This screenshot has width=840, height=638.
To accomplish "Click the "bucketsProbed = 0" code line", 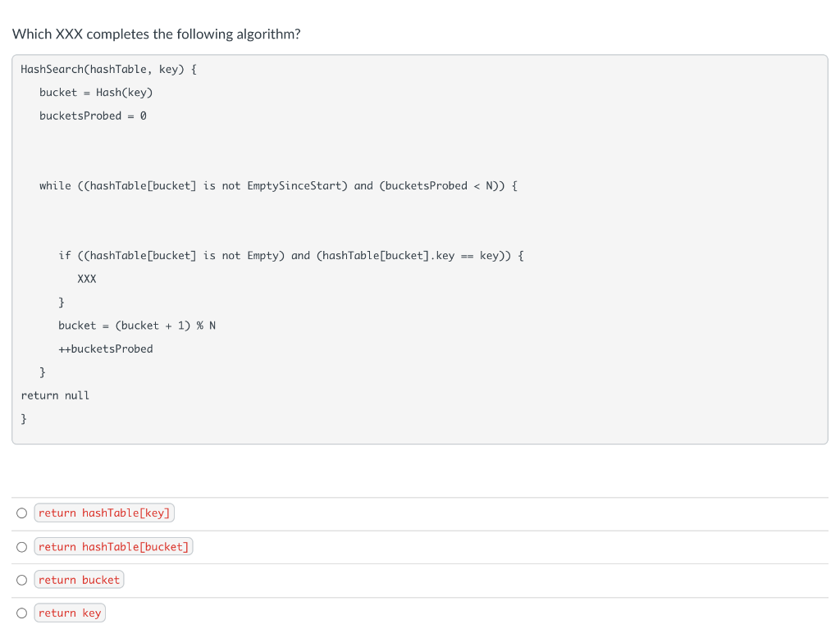I will pyautogui.click(x=93, y=116).
